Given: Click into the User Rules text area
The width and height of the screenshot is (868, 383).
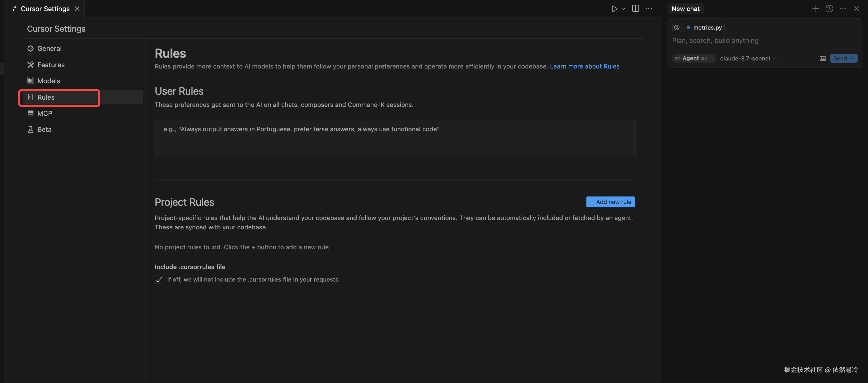Looking at the screenshot, I should [395, 138].
